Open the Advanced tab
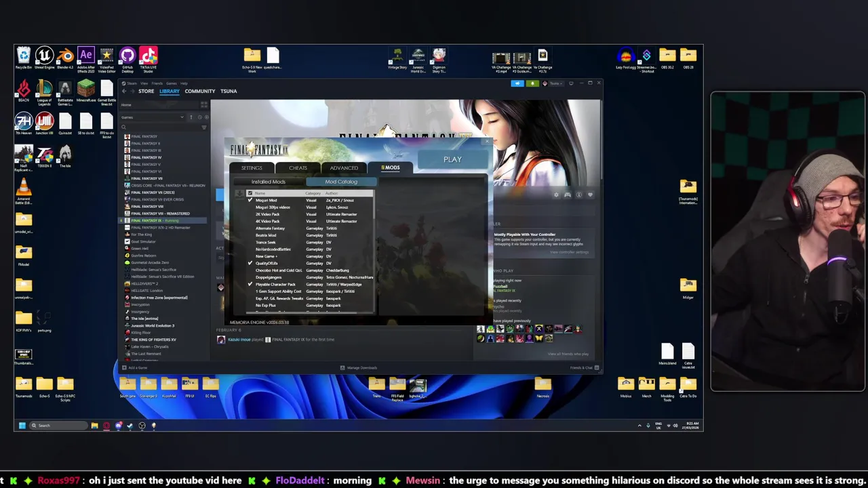The width and height of the screenshot is (868, 488). [x=344, y=167]
